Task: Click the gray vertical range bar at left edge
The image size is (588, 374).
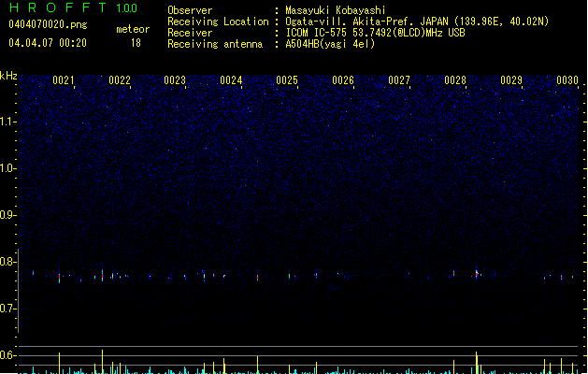Action: point(19,291)
